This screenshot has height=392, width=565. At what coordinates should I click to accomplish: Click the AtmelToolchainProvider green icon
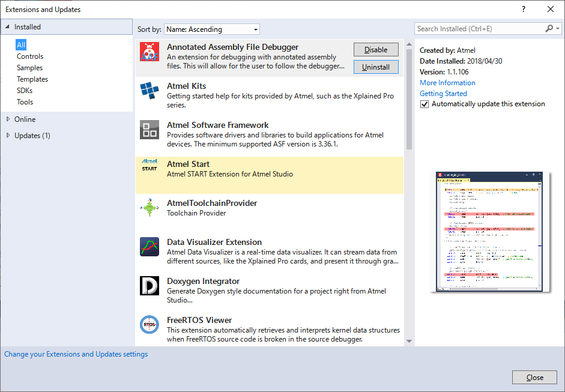150,208
